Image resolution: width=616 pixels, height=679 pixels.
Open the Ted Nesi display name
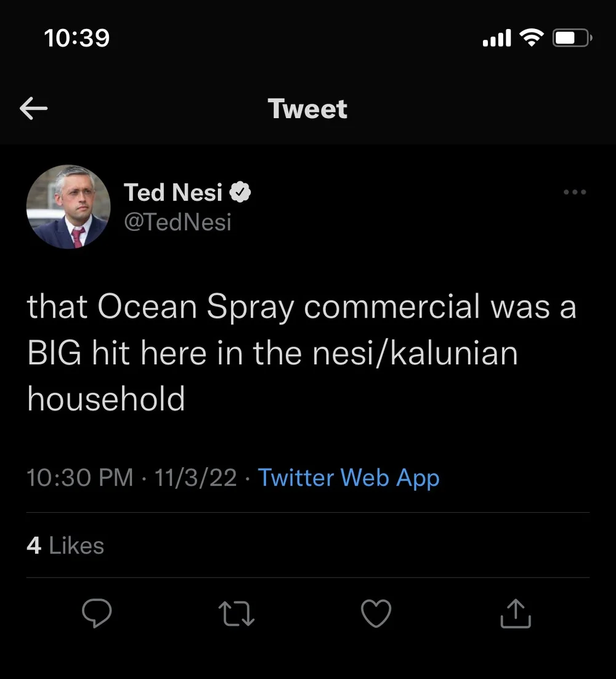[x=173, y=193]
